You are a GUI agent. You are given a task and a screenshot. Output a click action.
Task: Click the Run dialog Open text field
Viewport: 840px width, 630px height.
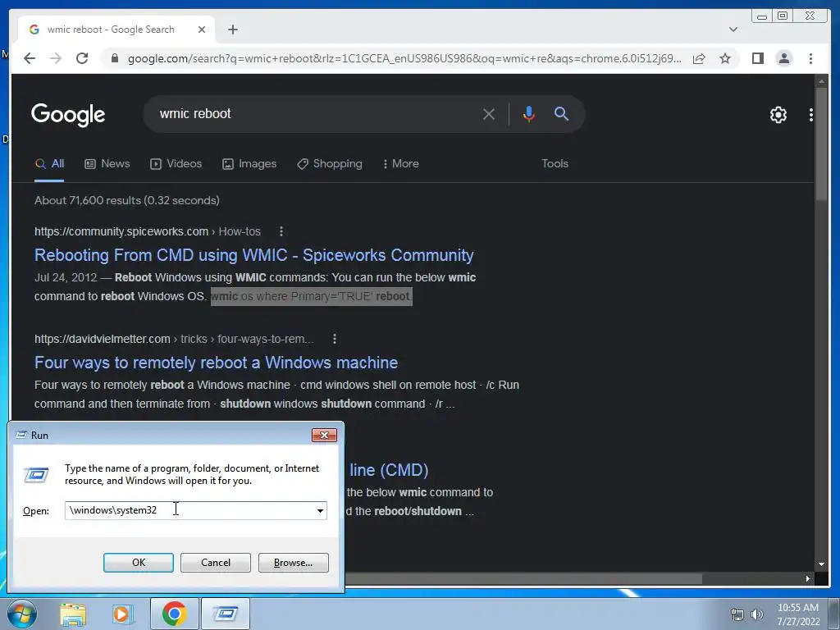(189, 510)
